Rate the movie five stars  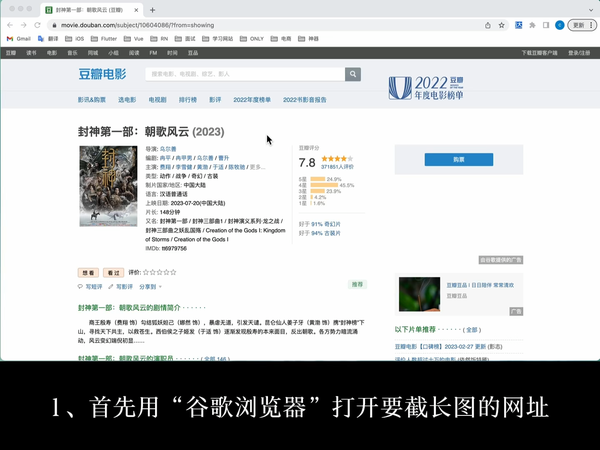coord(173,272)
